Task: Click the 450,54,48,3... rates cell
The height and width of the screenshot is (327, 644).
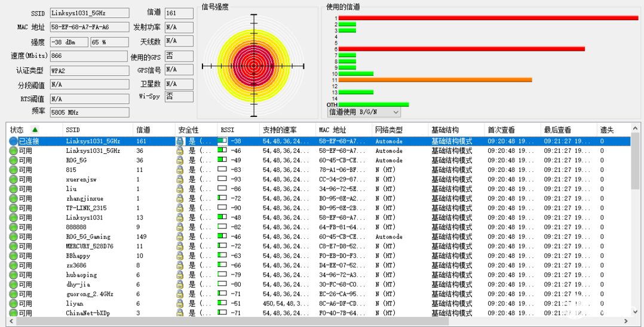Action: [286, 304]
